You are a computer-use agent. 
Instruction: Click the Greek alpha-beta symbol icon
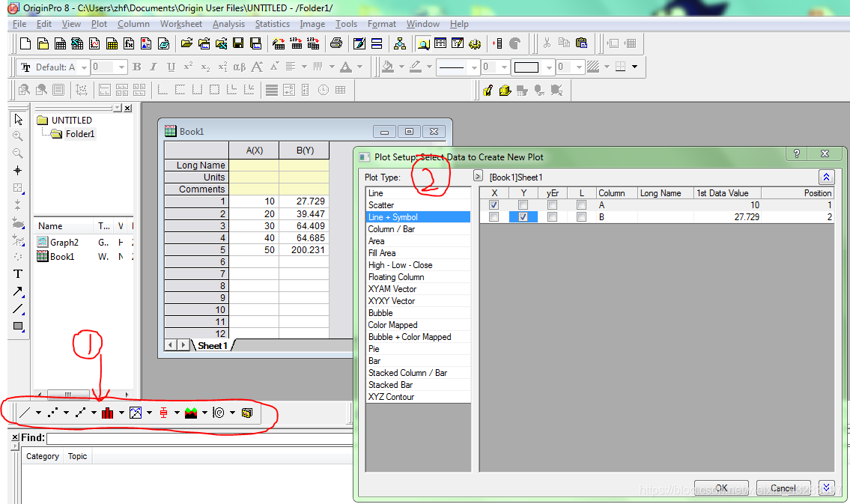[x=239, y=67]
